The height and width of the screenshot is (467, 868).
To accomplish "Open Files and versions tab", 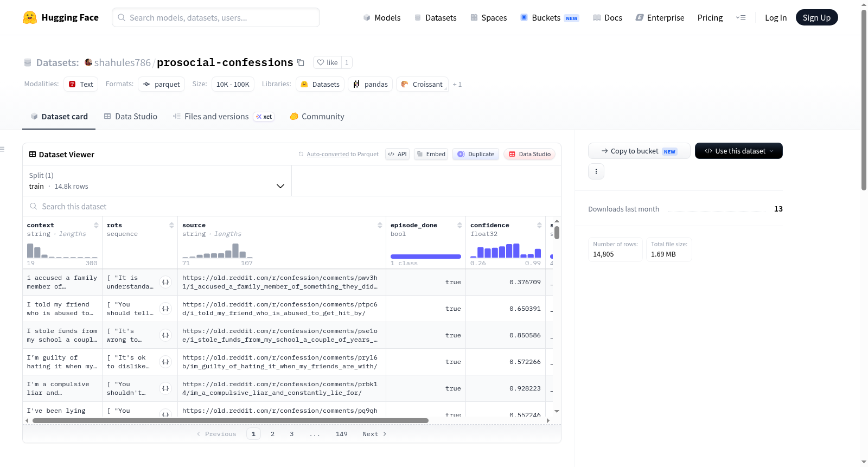I will 224,116.
